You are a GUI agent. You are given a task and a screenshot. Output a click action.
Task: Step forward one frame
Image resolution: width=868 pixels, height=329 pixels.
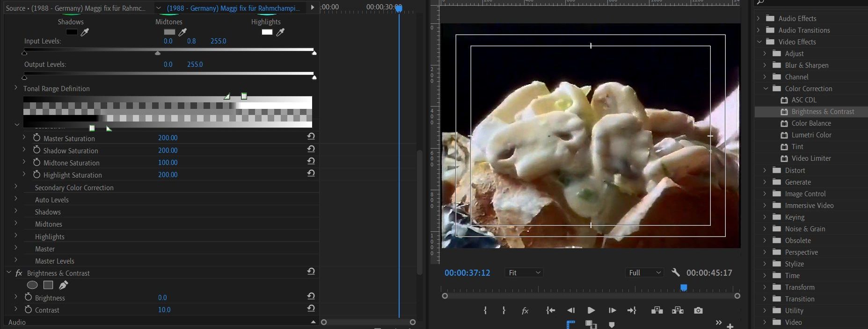click(x=612, y=310)
